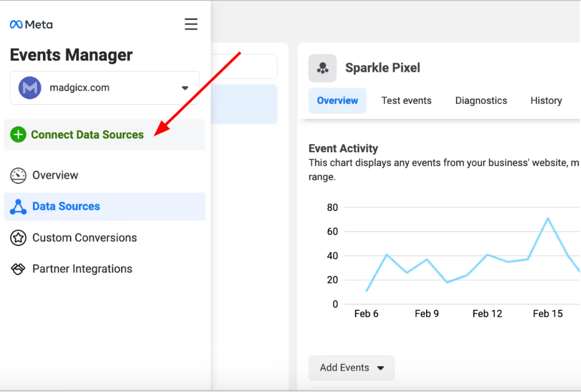Open the Add Events dropdown

pos(351,368)
